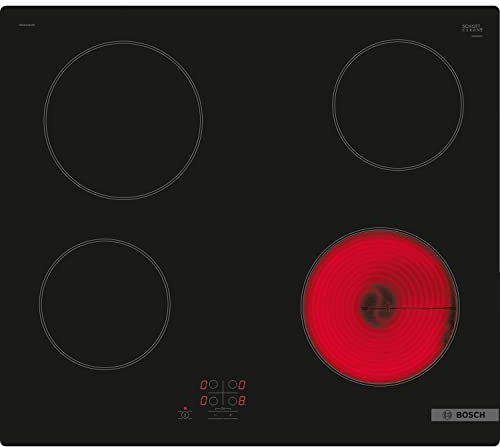Image resolution: width=500 pixels, height=447 pixels.
Task: Click the front-left cooking zone ring
Action: pyautogui.click(x=105, y=304)
